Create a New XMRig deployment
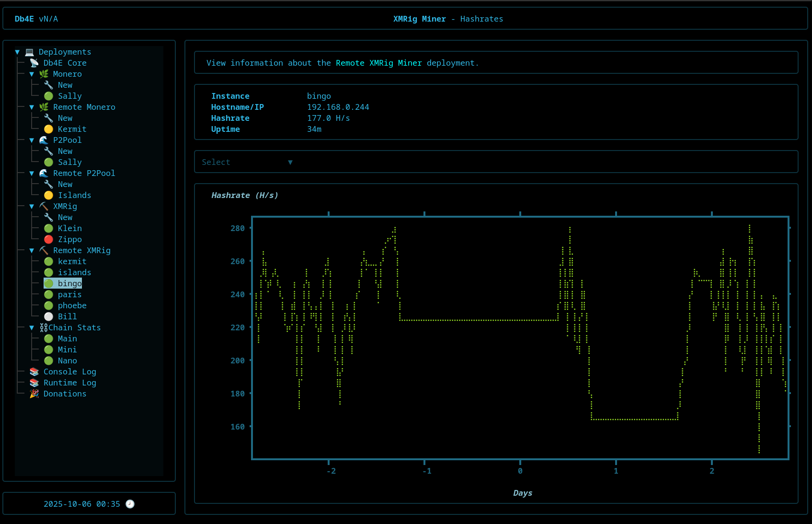Image resolution: width=812 pixels, height=524 pixels. [x=65, y=217]
